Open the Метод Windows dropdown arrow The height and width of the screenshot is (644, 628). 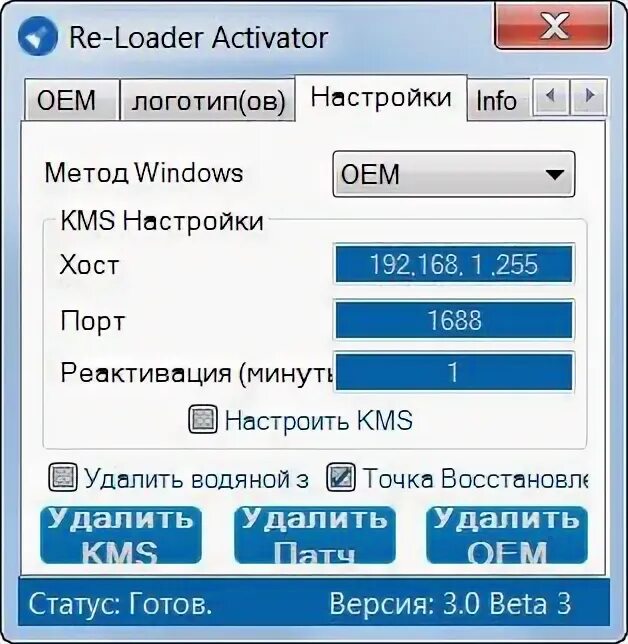555,175
